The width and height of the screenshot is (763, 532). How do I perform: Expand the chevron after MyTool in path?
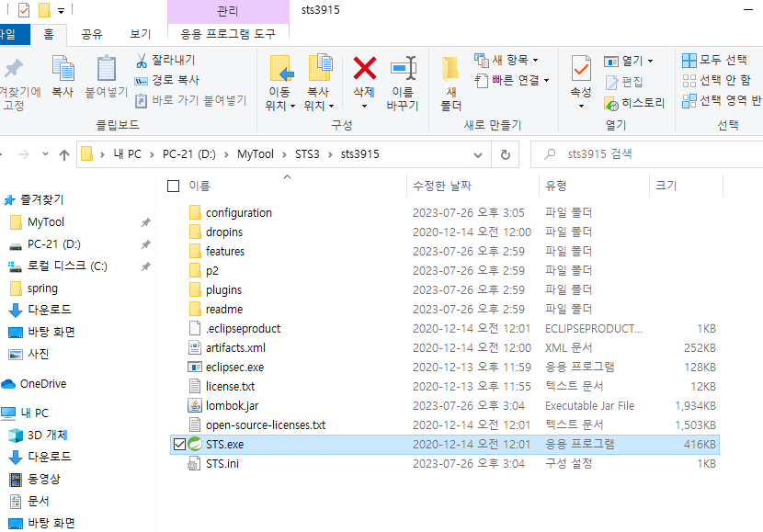click(x=285, y=154)
